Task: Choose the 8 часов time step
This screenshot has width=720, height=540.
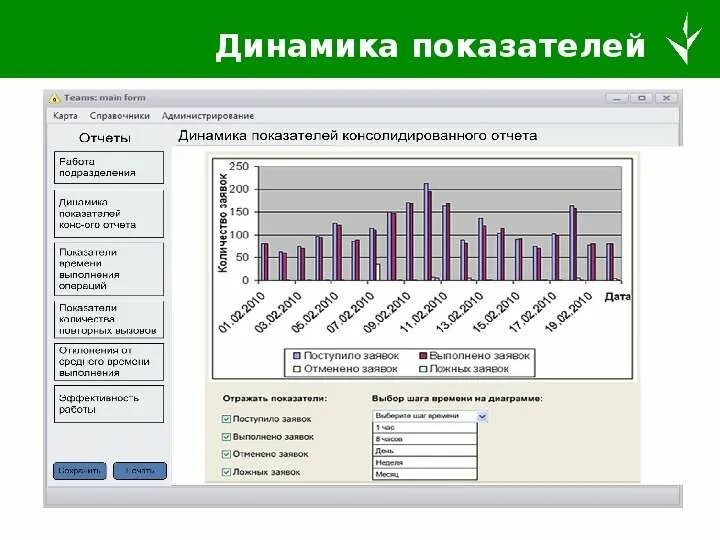Action: point(425,439)
